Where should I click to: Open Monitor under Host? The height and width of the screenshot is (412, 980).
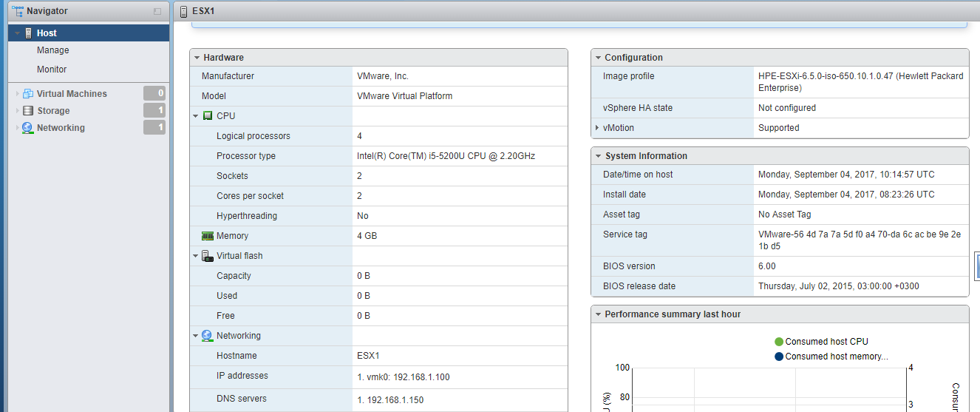[x=52, y=70]
